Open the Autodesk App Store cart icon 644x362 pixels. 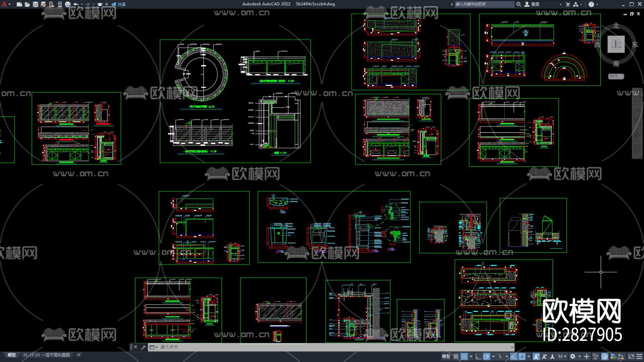click(x=567, y=4)
